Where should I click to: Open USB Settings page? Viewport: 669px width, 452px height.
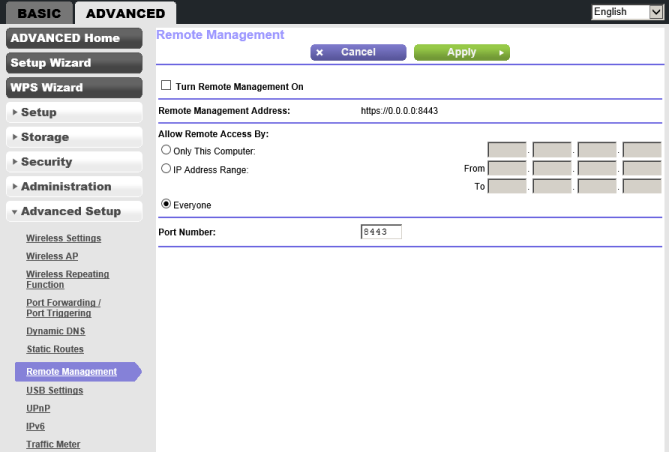tap(55, 391)
